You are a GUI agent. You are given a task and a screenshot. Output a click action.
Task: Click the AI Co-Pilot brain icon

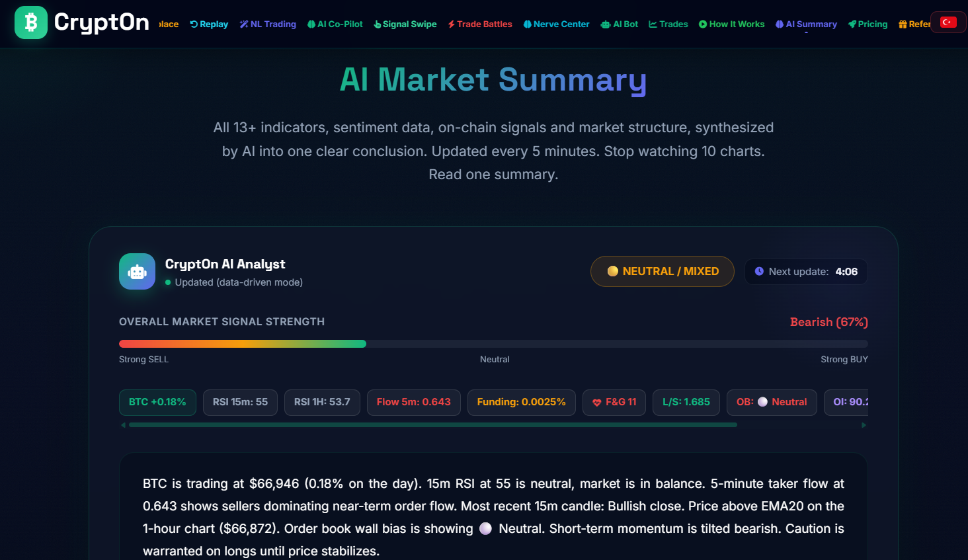[311, 24]
